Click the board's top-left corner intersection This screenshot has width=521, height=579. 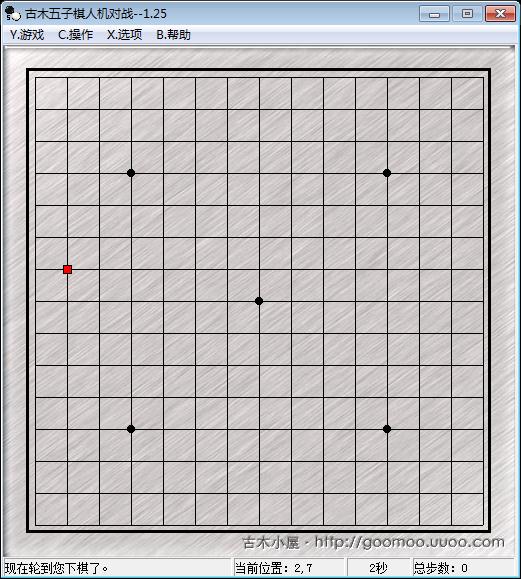tap(35, 78)
